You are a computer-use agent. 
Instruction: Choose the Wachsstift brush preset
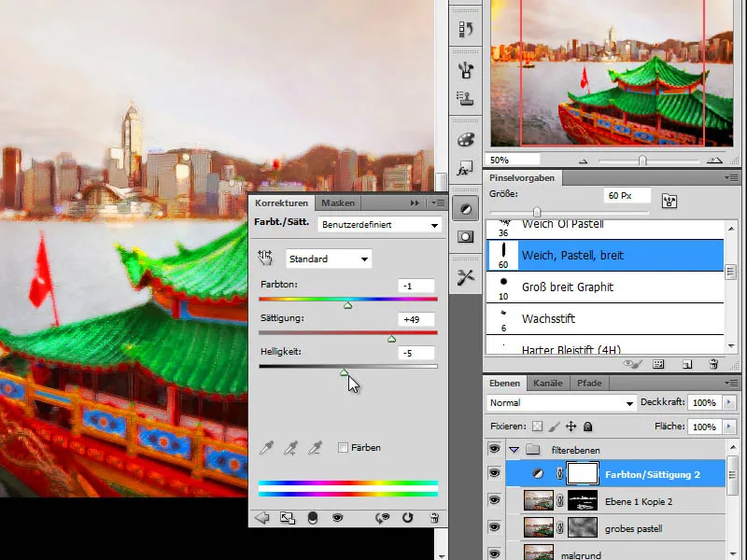604,319
